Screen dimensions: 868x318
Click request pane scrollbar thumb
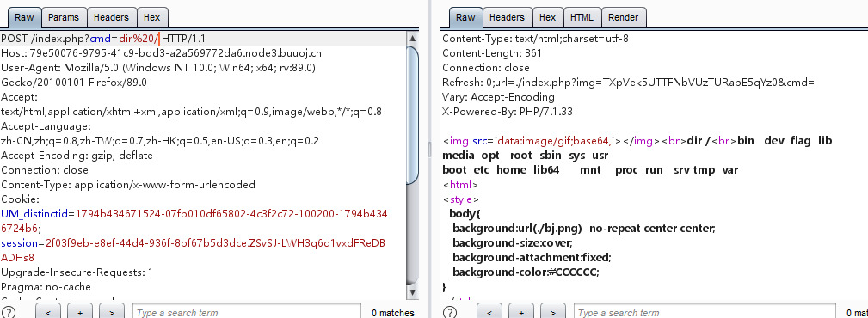pyautogui.click(x=412, y=114)
